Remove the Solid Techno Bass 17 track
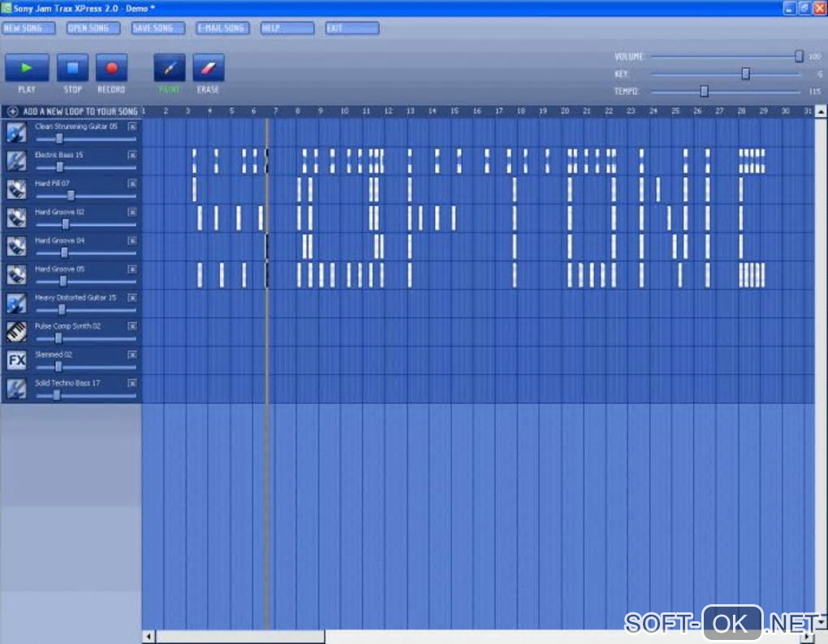 point(132,383)
